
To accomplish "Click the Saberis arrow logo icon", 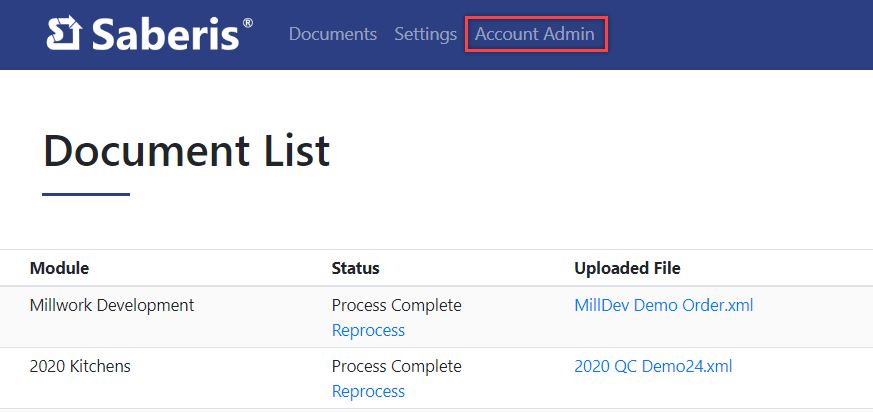I will pyautogui.click(x=64, y=34).
